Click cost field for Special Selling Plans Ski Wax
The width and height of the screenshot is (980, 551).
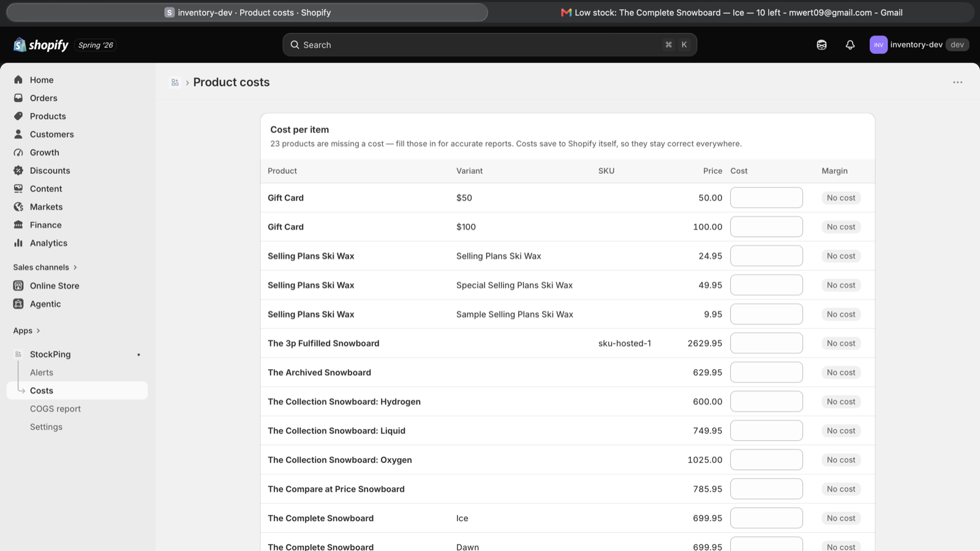coord(766,285)
